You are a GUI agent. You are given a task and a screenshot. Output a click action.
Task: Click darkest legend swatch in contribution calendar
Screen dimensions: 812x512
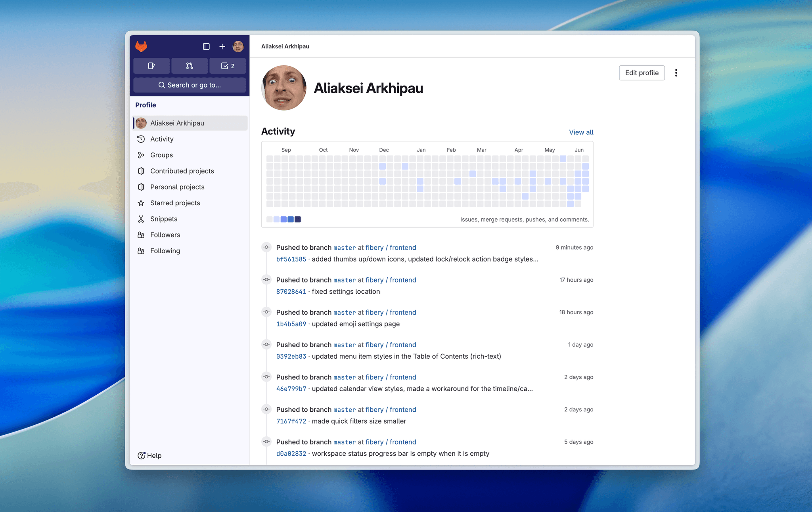tap(298, 220)
